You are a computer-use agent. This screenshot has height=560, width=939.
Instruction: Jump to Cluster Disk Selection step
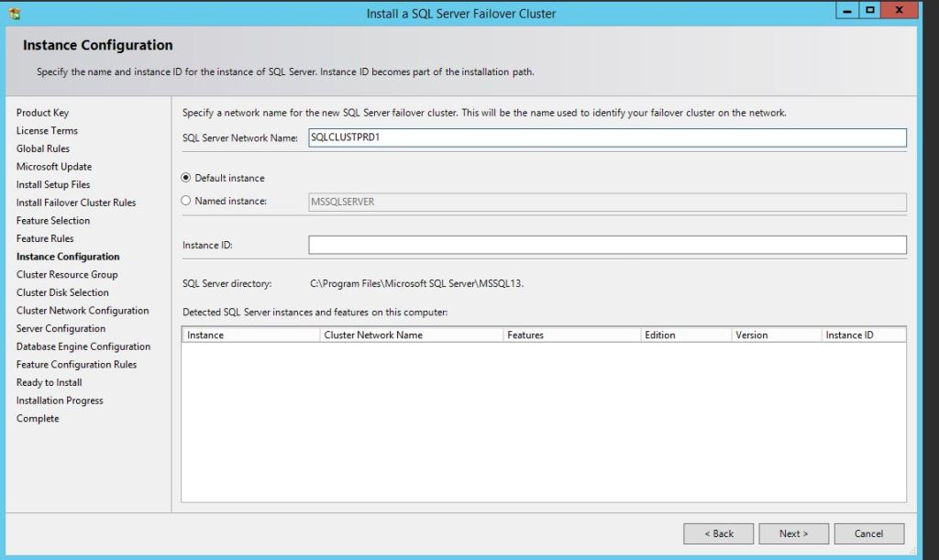point(62,292)
